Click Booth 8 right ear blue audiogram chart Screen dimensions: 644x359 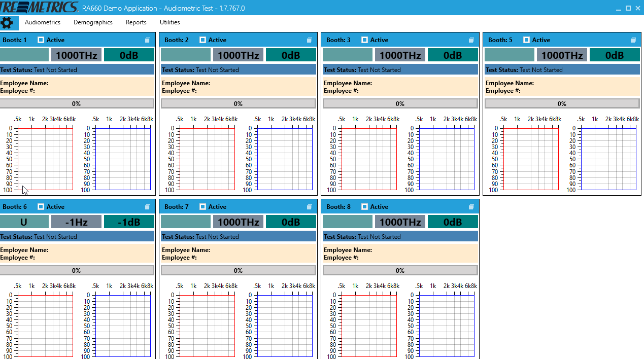tap(447, 326)
